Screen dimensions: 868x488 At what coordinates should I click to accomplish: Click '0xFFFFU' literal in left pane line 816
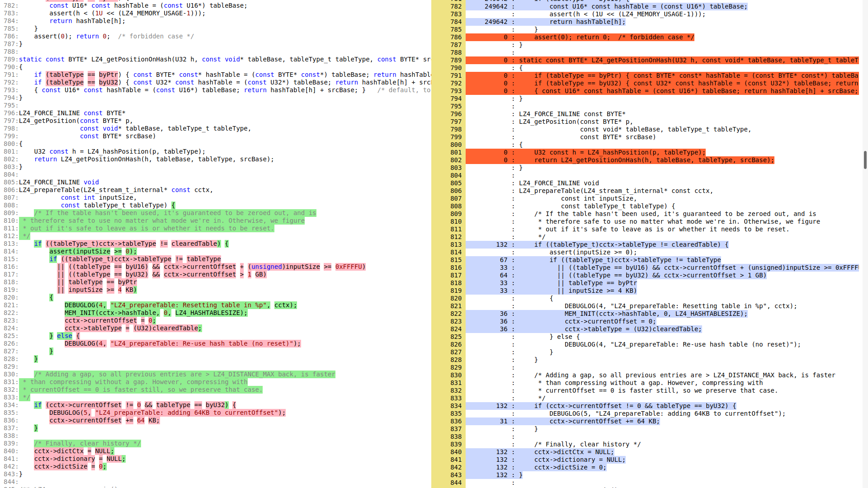coord(348,267)
